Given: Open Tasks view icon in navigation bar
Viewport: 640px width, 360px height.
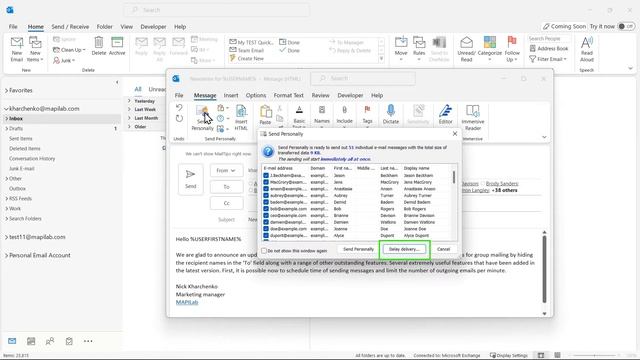Looking at the screenshot, I should pos(69,341).
